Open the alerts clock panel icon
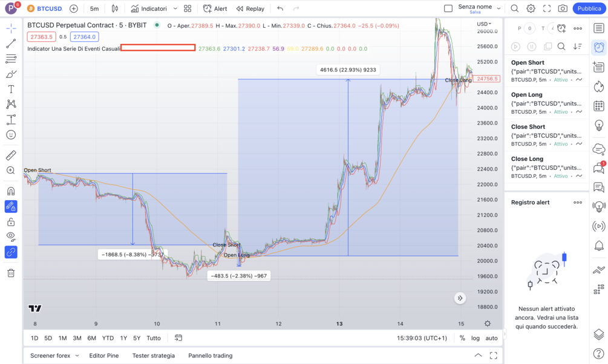The image size is (608, 364). click(x=599, y=47)
